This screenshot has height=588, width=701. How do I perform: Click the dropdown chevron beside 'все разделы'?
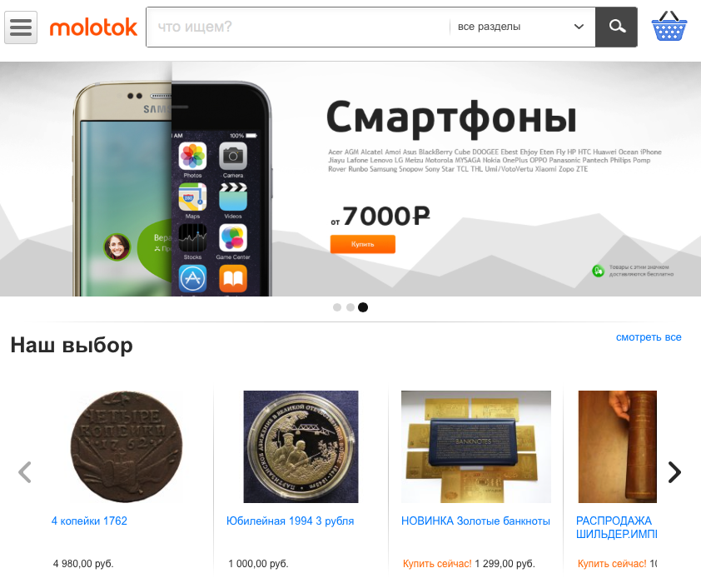pos(579,27)
